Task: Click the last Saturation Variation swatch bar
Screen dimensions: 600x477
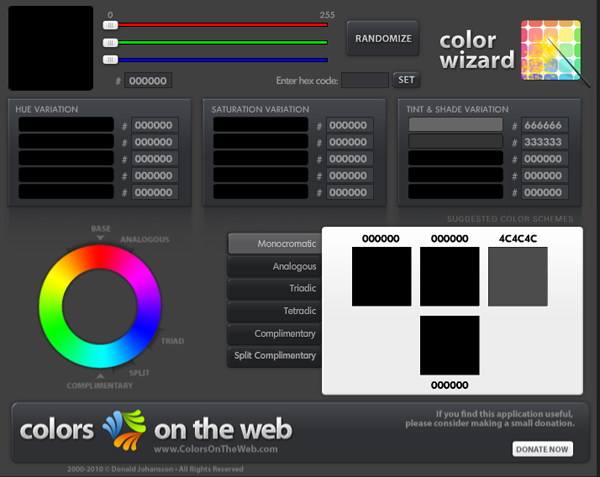Action: click(261, 192)
